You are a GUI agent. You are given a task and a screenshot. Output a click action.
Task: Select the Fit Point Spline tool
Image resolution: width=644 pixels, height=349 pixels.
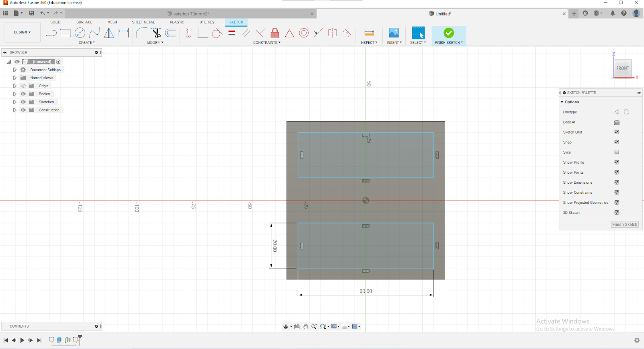tap(95, 33)
